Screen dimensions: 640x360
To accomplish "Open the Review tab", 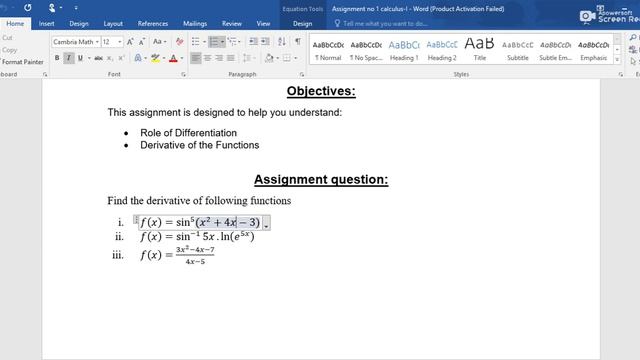I will pyautogui.click(x=232, y=24).
